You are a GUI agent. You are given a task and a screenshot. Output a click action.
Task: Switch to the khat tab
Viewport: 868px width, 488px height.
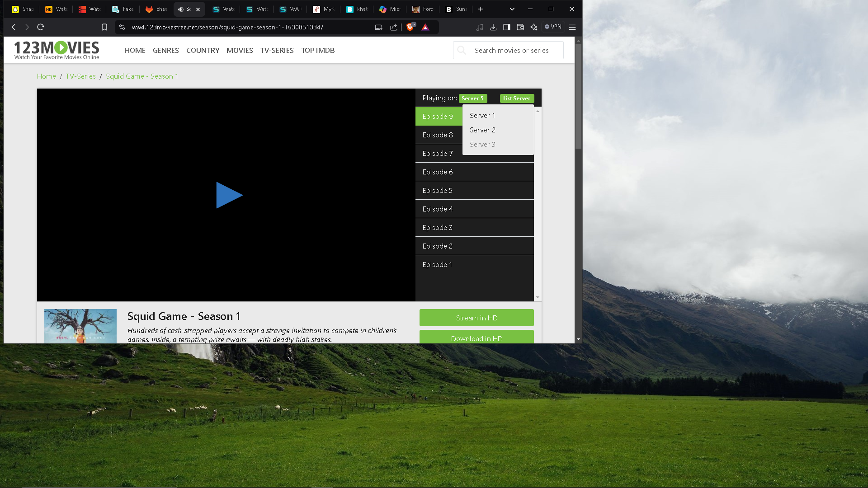357,9
